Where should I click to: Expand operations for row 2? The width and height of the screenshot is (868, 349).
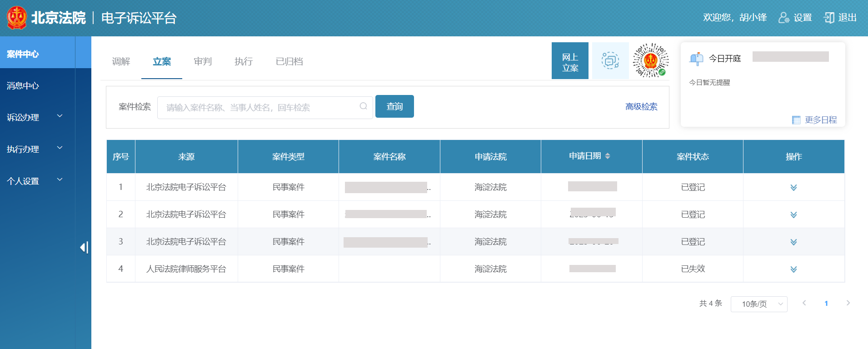click(x=793, y=214)
